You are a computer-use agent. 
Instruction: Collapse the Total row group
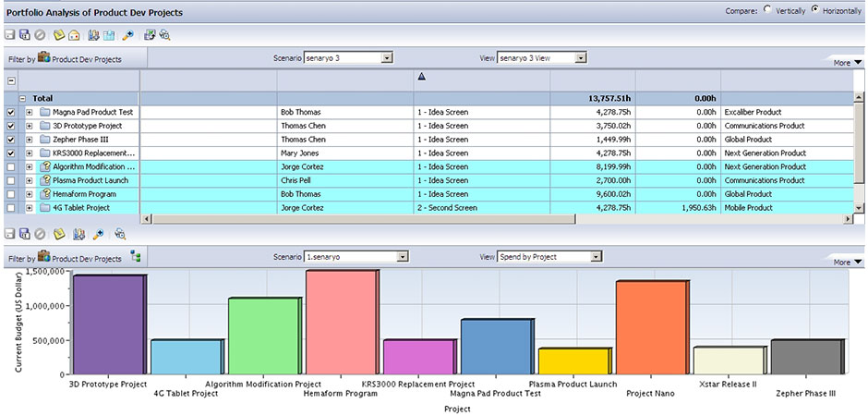pyautogui.click(x=22, y=98)
